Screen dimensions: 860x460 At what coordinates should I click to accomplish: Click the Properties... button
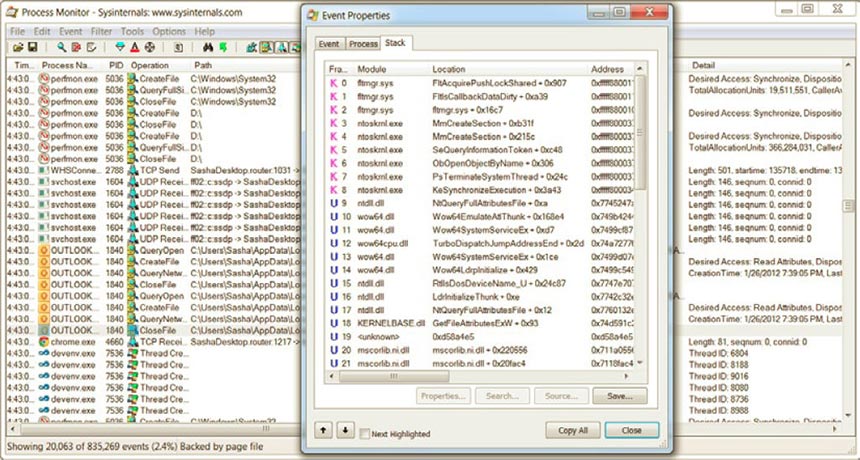tap(443, 396)
